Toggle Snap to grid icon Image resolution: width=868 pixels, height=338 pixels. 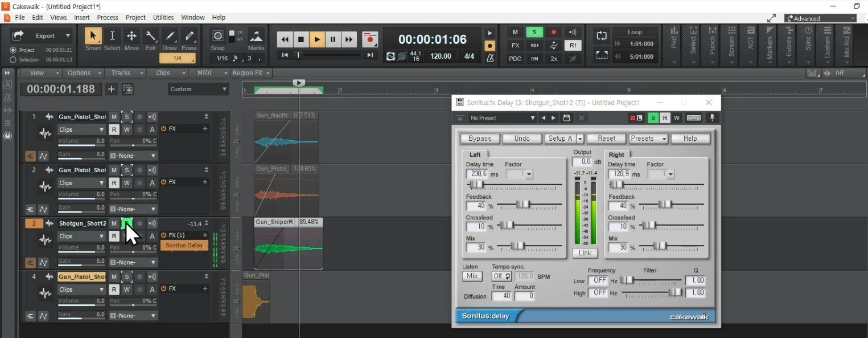(x=217, y=36)
